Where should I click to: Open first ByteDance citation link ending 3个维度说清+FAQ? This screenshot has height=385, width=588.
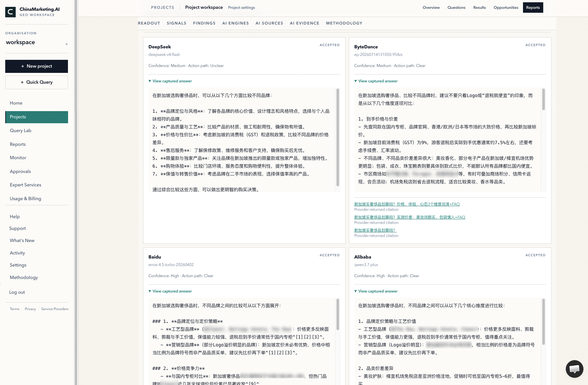click(407, 204)
